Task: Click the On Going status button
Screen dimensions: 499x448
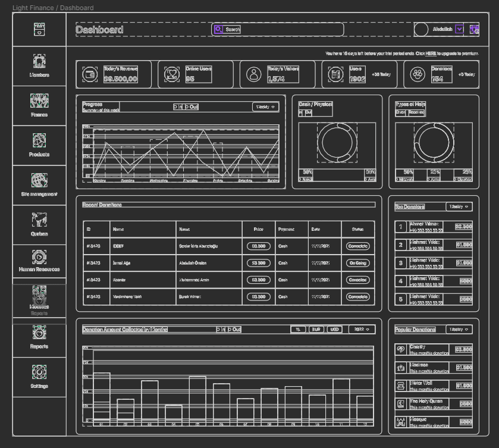Action: tap(358, 263)
